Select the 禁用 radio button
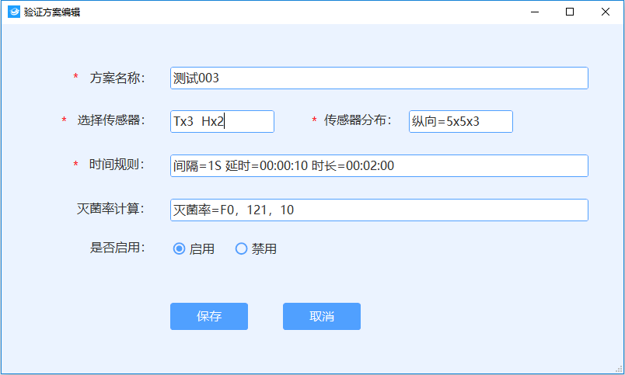Image resolution: width=625 pixels, height=375 pixels. [x=241, y=249]
